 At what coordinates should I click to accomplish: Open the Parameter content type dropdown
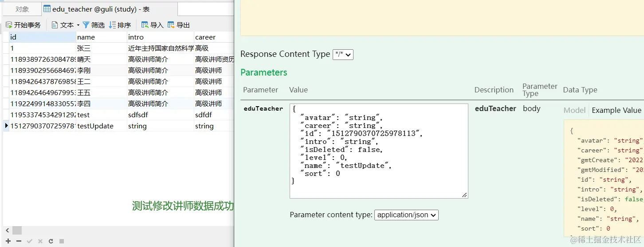click(x=406, y=215)
